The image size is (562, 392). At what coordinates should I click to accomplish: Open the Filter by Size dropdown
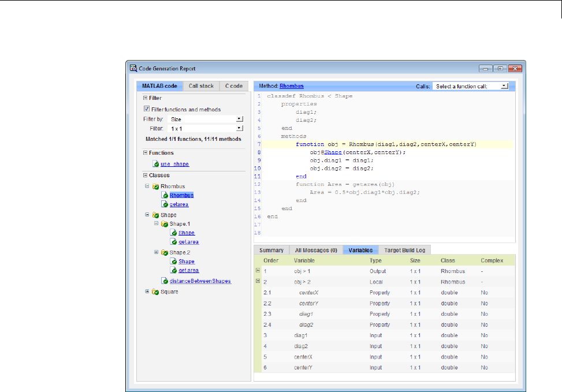click(239, 119)
